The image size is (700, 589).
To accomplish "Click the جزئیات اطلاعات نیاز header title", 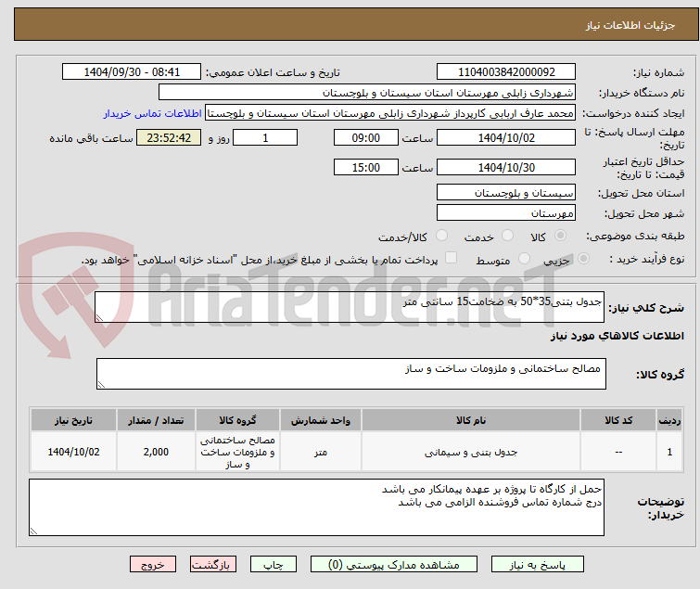I will 630,25.
